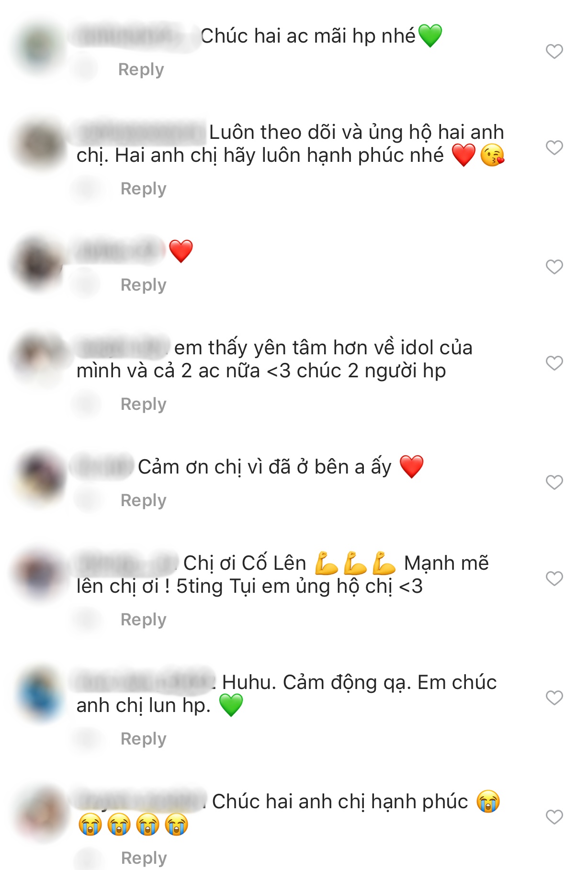Reply to 'Chúc hai ac mãi hp nhé' comment
Screen dimensions: 588x870
click(141, 69)
